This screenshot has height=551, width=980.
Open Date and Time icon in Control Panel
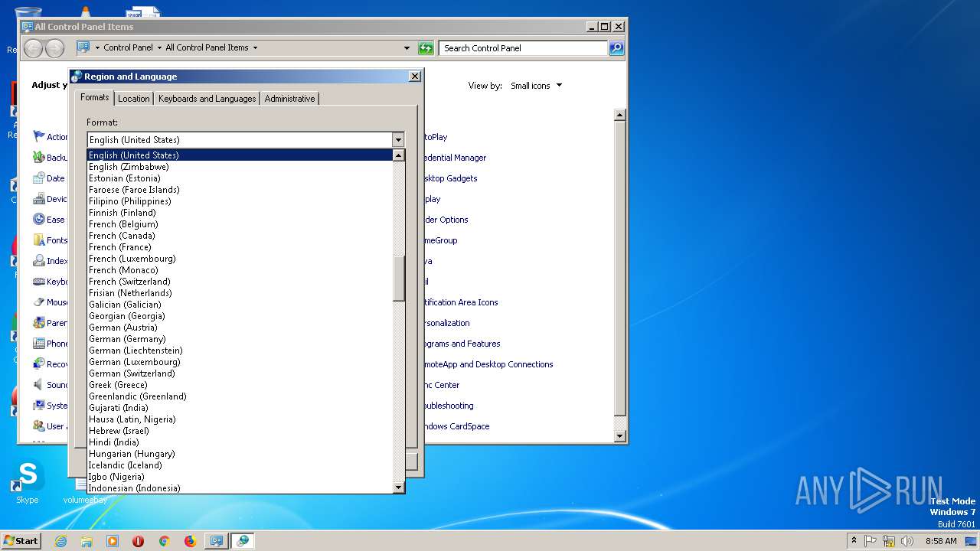(38, 178)
